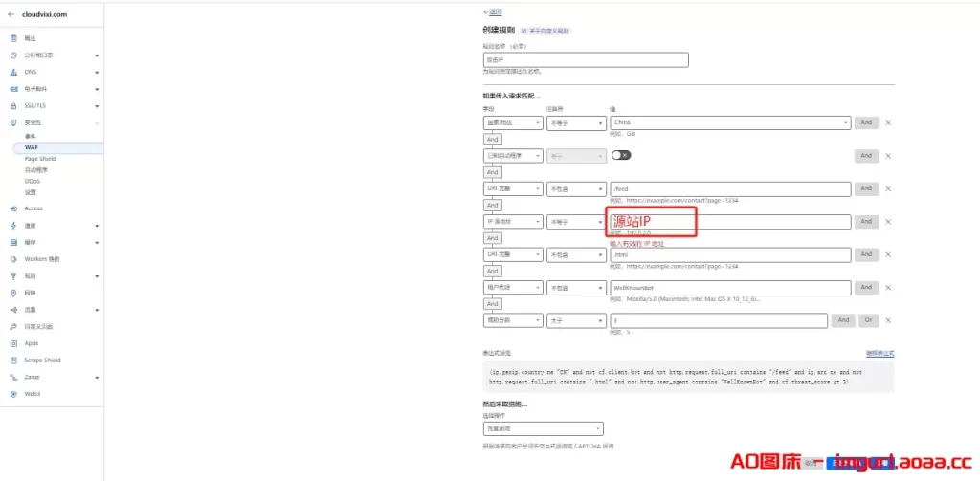Screen dimensions: 980x481
Task: Remove the IP source address condition row
Action: pos(888,222)
